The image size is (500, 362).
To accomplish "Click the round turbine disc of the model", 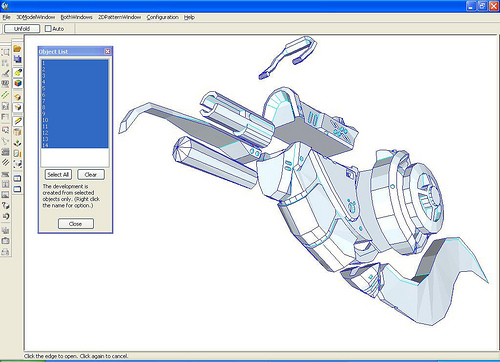I will pyautogui.click(x=427, y=198).
